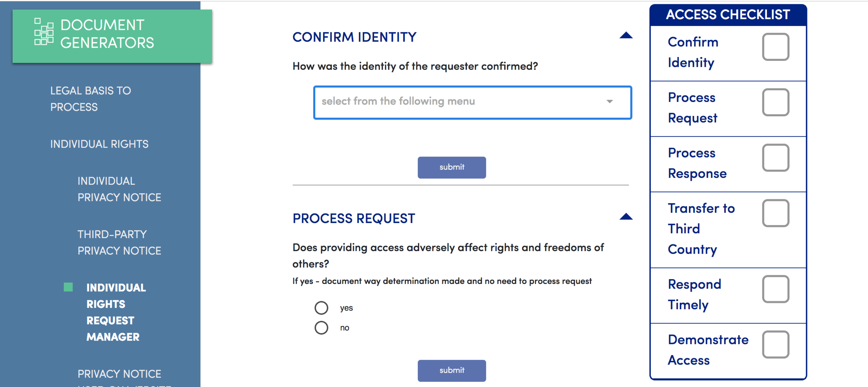Collapse the Process Request section arrow
The width and height of the screenshot is (868, 387).
tap(626, 217)
